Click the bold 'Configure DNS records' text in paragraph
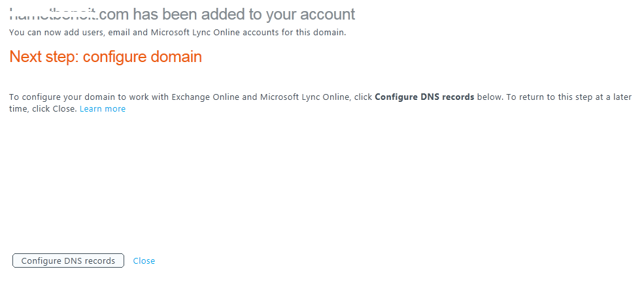Image resolution: width=644 pixels, height=284 pixels. [424, 97]
